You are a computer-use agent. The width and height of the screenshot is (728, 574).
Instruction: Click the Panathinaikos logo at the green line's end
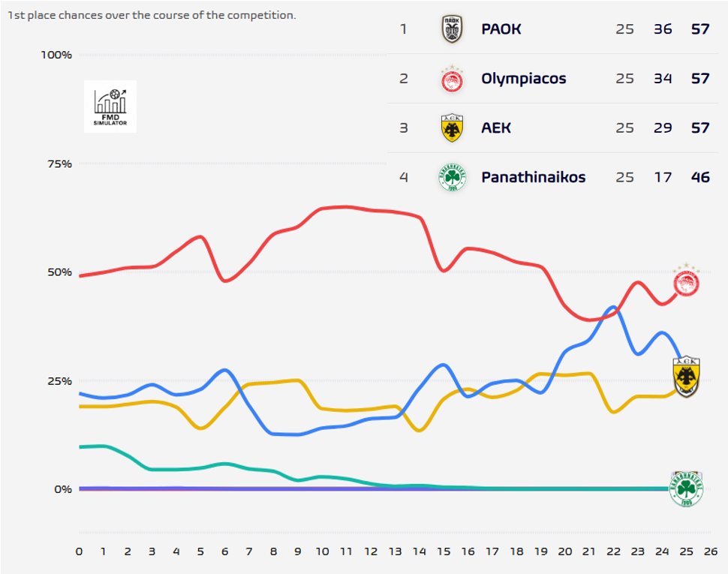(686, 488)
